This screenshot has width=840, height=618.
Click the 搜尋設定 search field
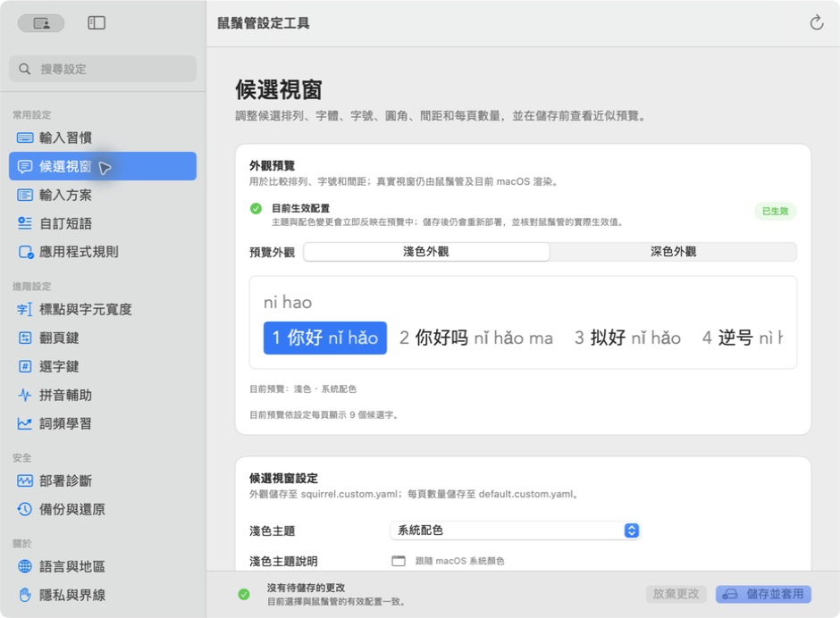[x=103, y=69]
